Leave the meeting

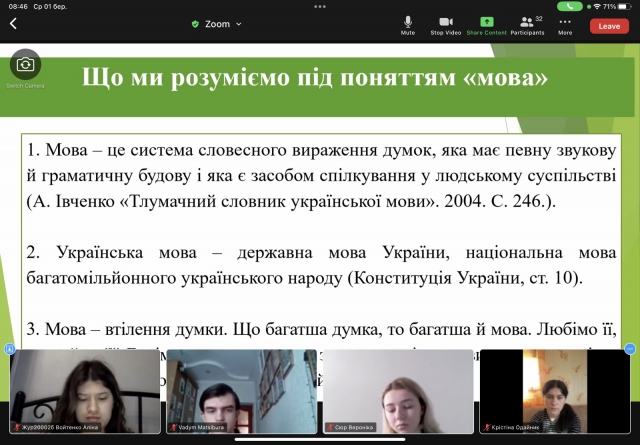[609, 26]
